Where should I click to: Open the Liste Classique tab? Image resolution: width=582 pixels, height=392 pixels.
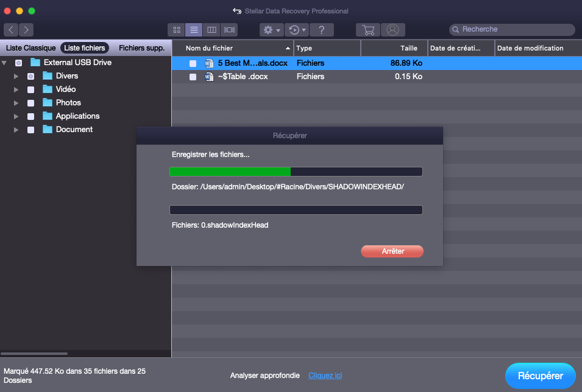tap(30, 48)
